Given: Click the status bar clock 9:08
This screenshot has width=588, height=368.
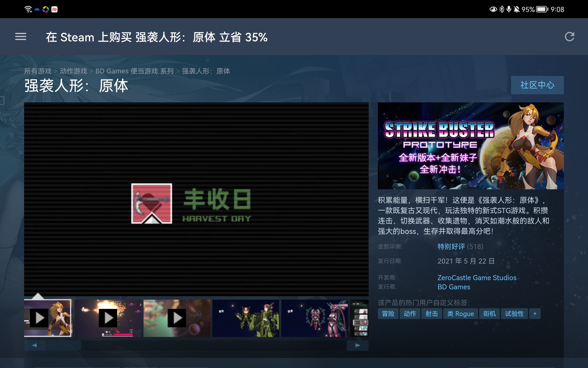Looking at the screenshot, I should click(557, 9).
